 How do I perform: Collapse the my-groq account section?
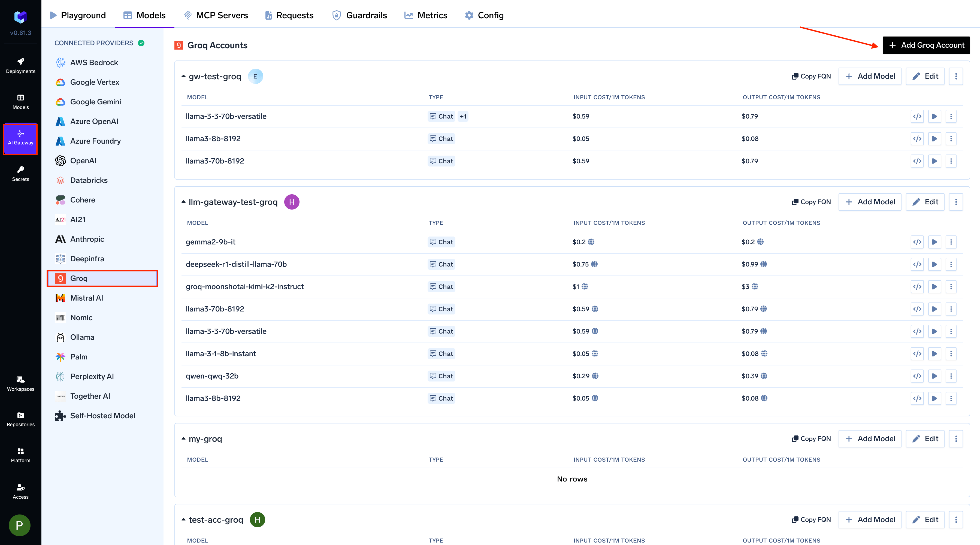pos(183,439)
